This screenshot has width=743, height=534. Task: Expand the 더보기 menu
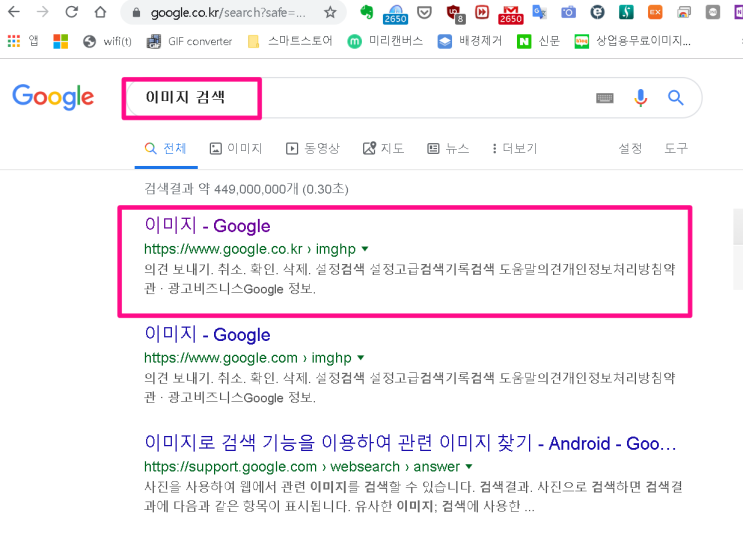tap(515, 149)
